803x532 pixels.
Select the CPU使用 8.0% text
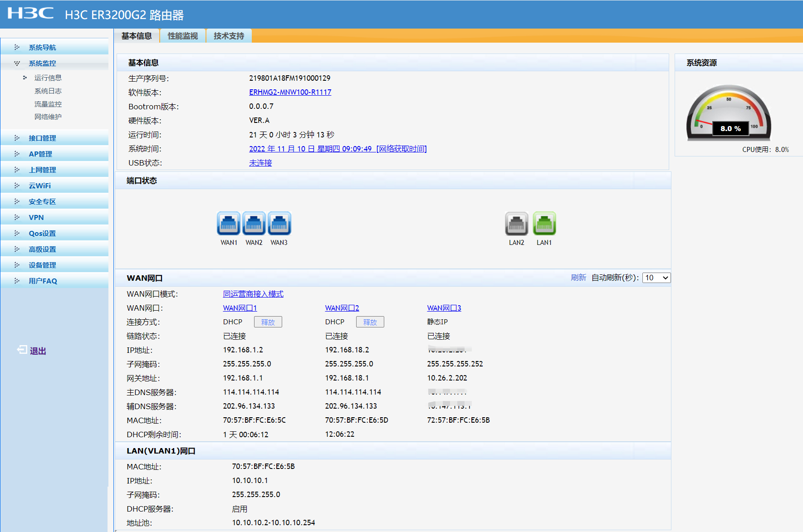pos(765,149)
